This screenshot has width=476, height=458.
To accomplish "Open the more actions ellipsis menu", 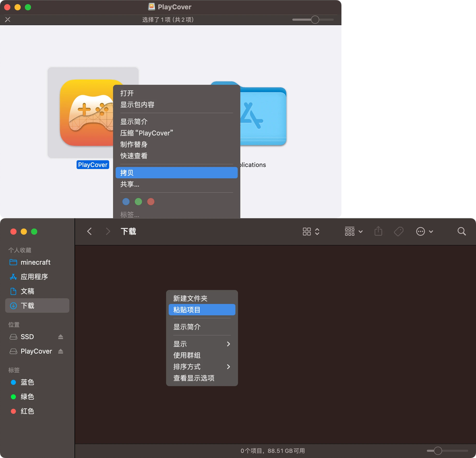I will (x=424, y=231).
